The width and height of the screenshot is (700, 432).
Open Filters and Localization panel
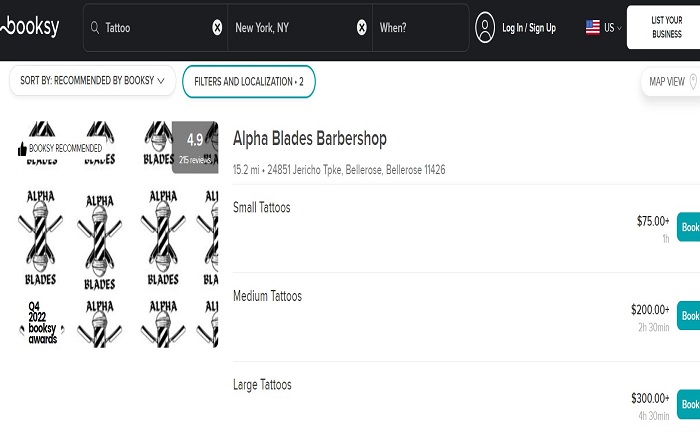[x=249, y=81]
